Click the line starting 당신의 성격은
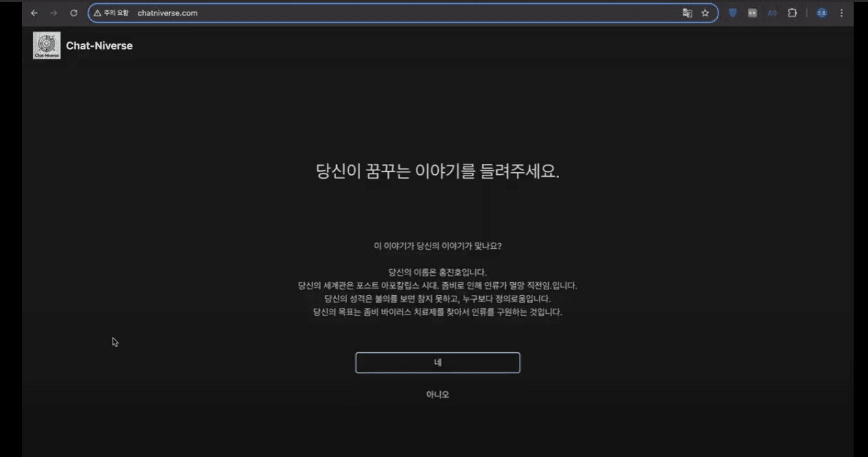Screen dimensions: 868x457 point(438,299)
